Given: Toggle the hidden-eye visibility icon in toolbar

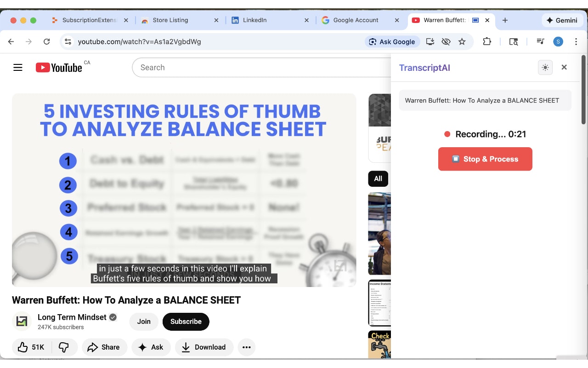Looking at the screenshot, I should (446, 41).
